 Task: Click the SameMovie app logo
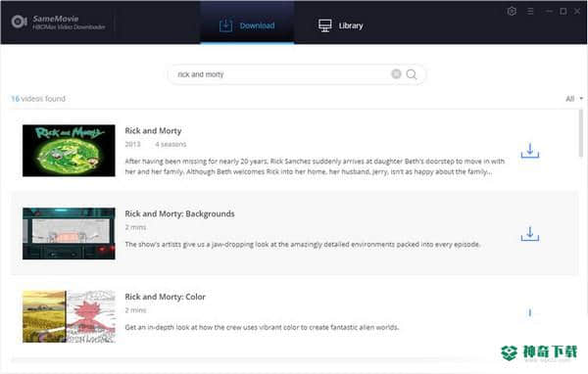(x=19, y=22)
